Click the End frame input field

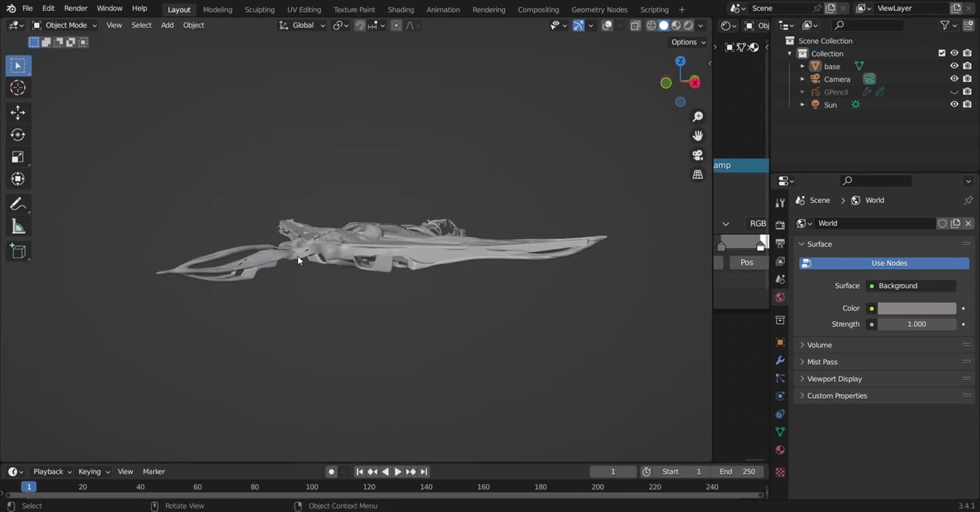click(738, 472)
